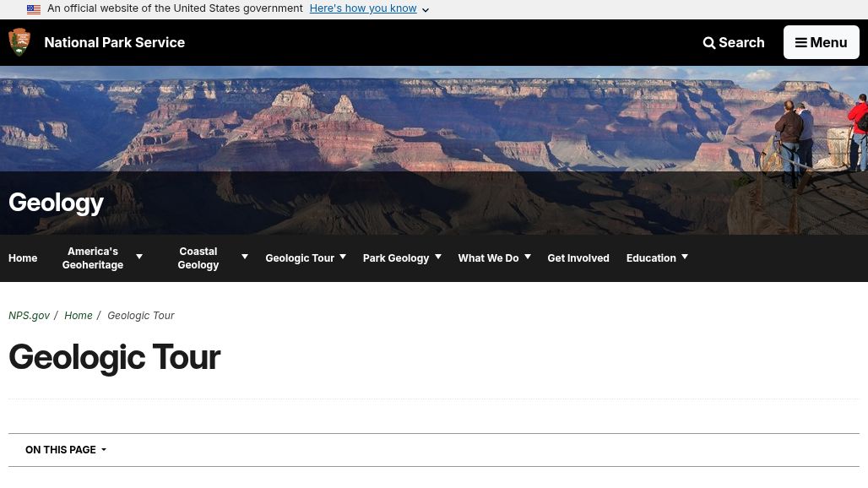
Task: Click the Geologic Tour breadcrumb
Action: (141, 315)
